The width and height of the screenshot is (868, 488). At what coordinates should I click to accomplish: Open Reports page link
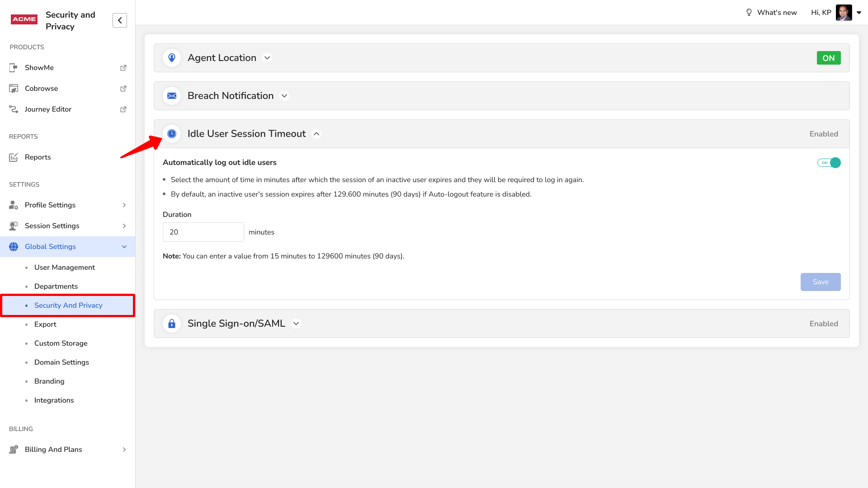coord(38,157)
